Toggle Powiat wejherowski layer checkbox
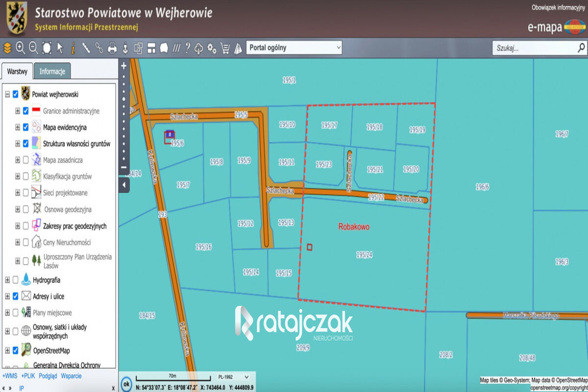The height and width of the screenshot is (392, 588). pyautogui.click(x=16, y=94)
